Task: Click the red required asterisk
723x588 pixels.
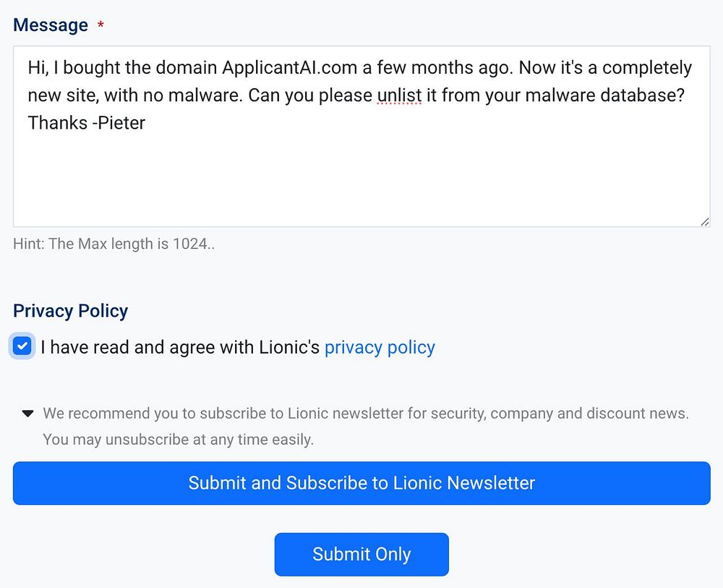Action: click(100, 25)
